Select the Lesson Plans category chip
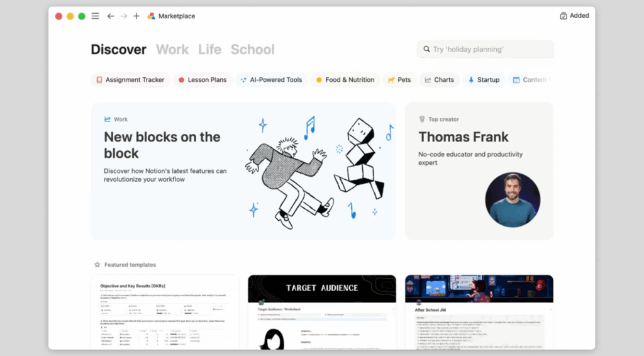This screenshot has height=356, width=644. coord(202,80)
